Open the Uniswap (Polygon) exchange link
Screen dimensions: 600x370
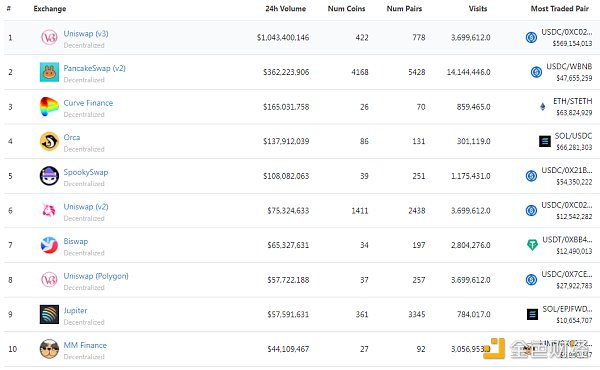tap(96, 276)
